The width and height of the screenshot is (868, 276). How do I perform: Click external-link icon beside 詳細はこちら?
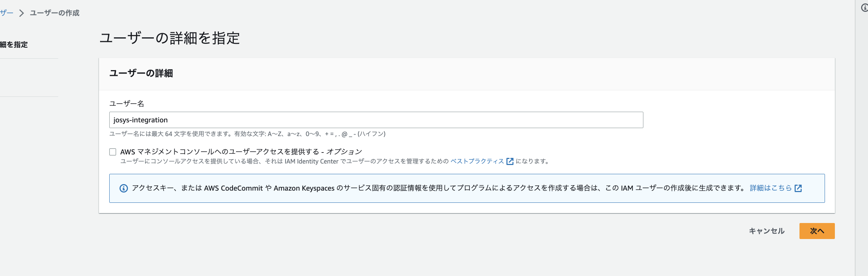pyautogui.click(x=798, y=188)
